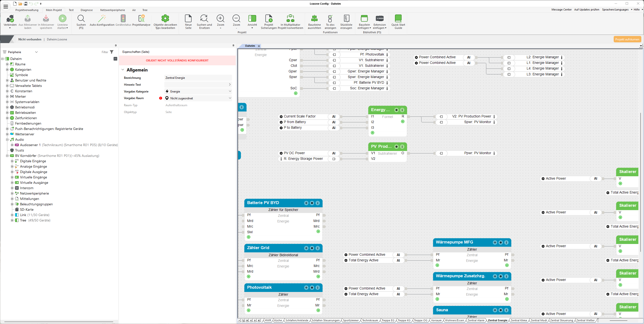Expand the Kategorien tree node
This screenshot has width=644, height=324.
point(7,69)
